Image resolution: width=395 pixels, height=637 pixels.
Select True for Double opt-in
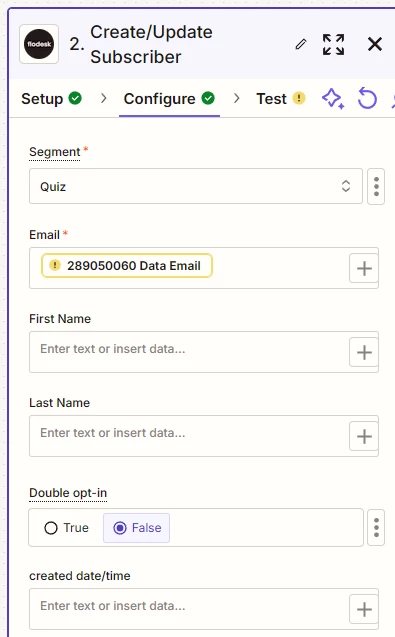(x=66, y=528)
